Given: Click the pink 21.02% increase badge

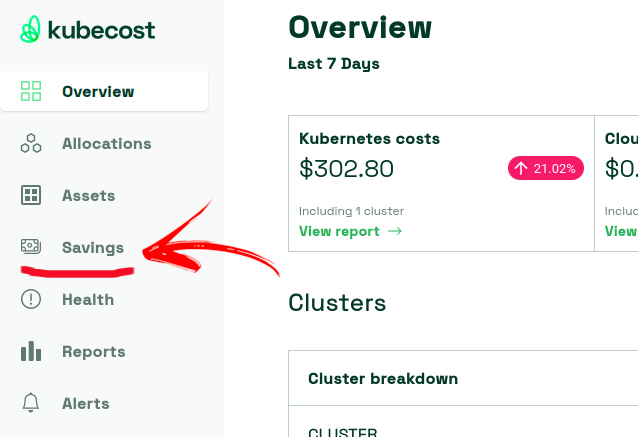Looking at the screenshot, I should (x=546, y=168).
